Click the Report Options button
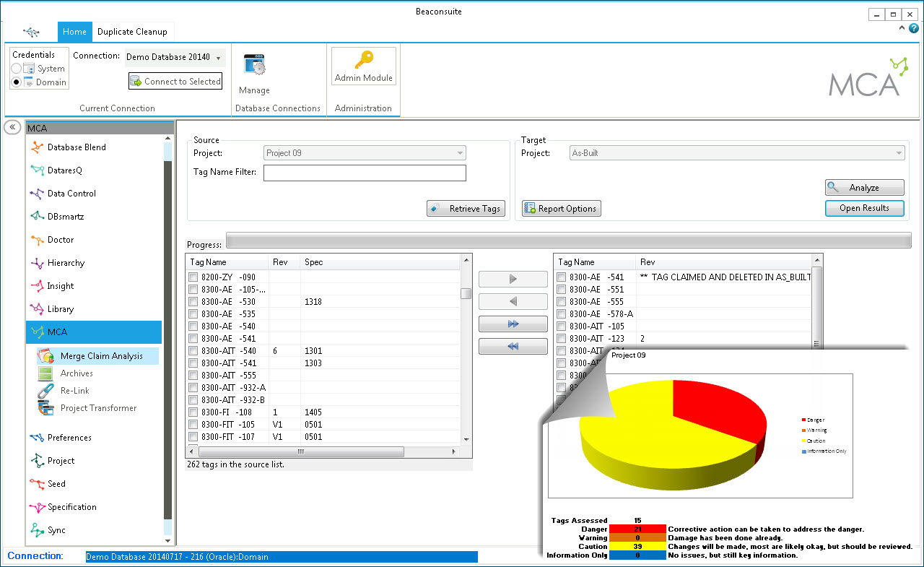The width and height of the screenshot is (924, 567). coord(561,209)
